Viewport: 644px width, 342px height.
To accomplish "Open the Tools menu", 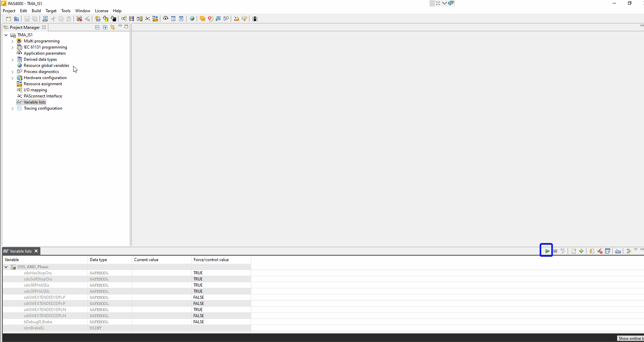I will tap(66, 11).
